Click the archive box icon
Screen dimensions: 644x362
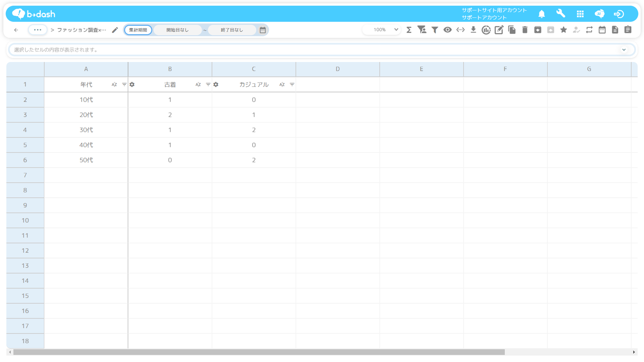pos(538,30)
